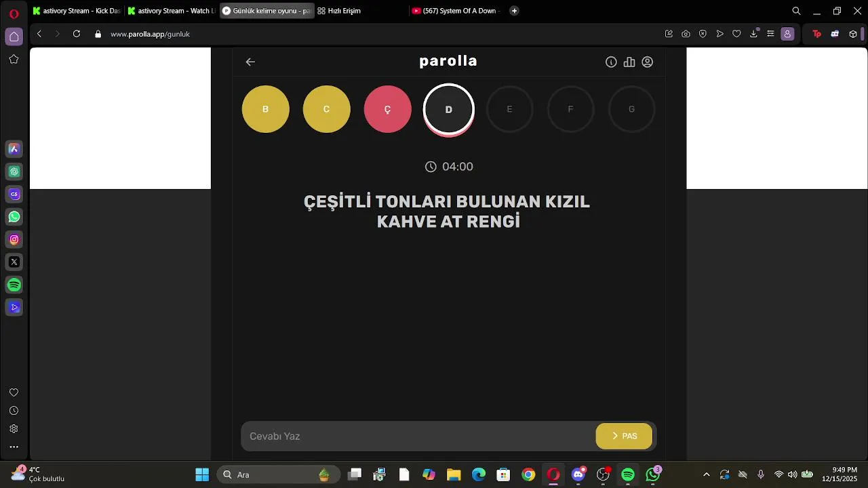
Task: Select the dimmed letter F circle
Action: click(x=570, y=109)
